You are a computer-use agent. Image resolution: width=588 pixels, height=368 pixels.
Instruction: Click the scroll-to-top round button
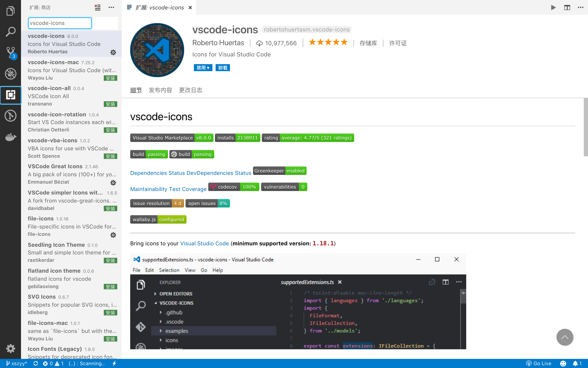coord(565,337)
